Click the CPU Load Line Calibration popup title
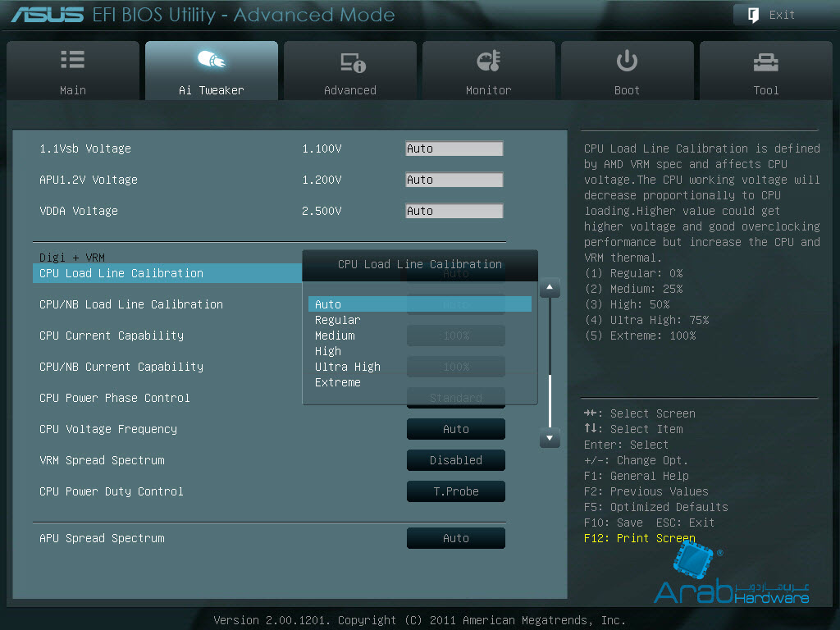This screenshot has width=840, height=630. (x=420, y=264)
